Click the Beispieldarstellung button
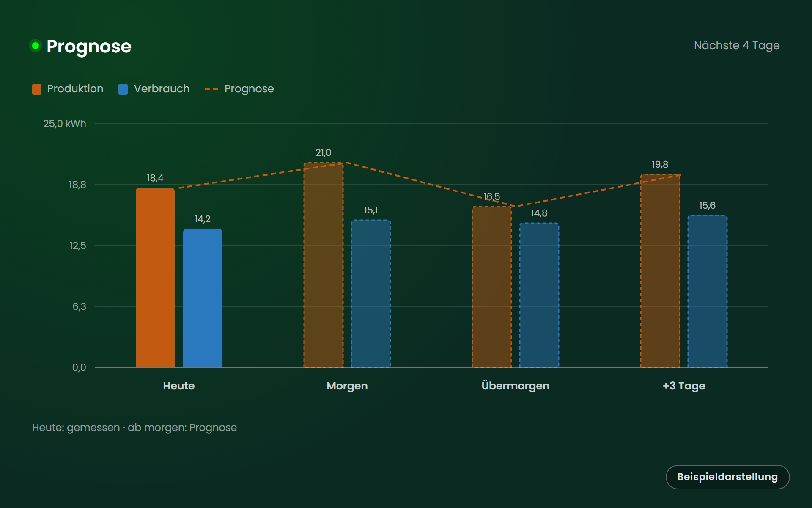 click(x=727, y=477)
